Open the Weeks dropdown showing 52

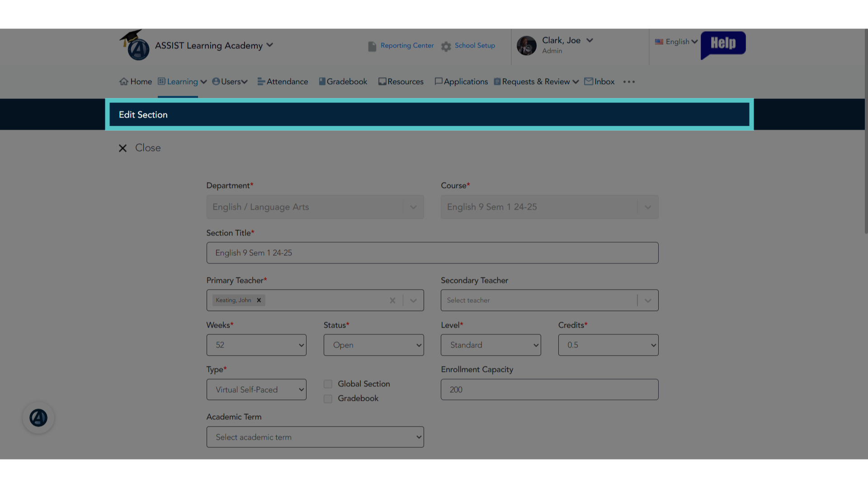pyautogui.click(x=256, y=345)
